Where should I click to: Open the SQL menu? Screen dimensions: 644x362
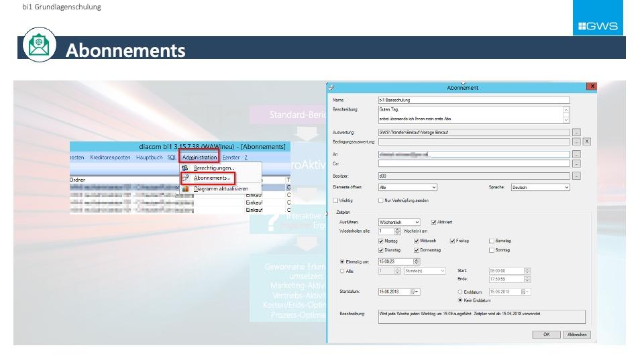(172, 157)
